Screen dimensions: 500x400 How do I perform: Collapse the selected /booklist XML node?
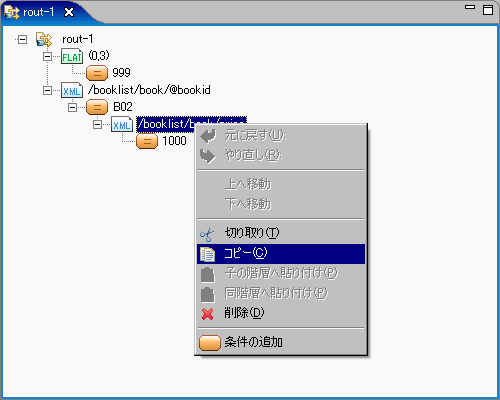tap(97, 124)
